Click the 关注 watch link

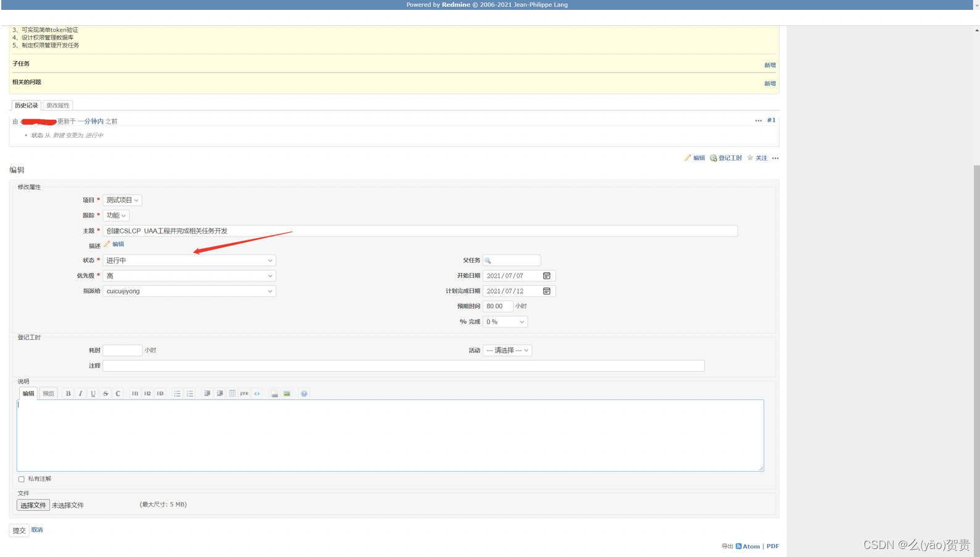[757, 158]
